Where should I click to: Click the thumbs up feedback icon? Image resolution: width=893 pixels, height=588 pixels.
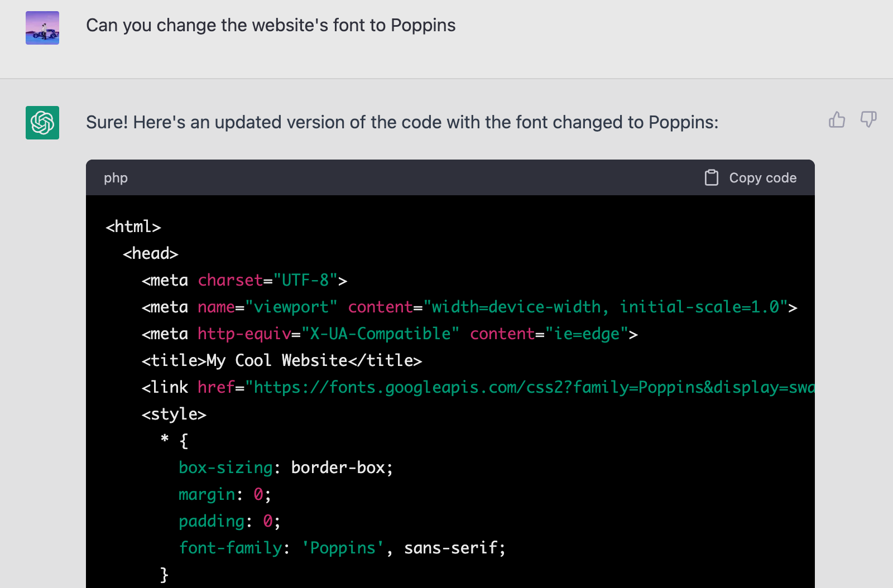(837, 119)
